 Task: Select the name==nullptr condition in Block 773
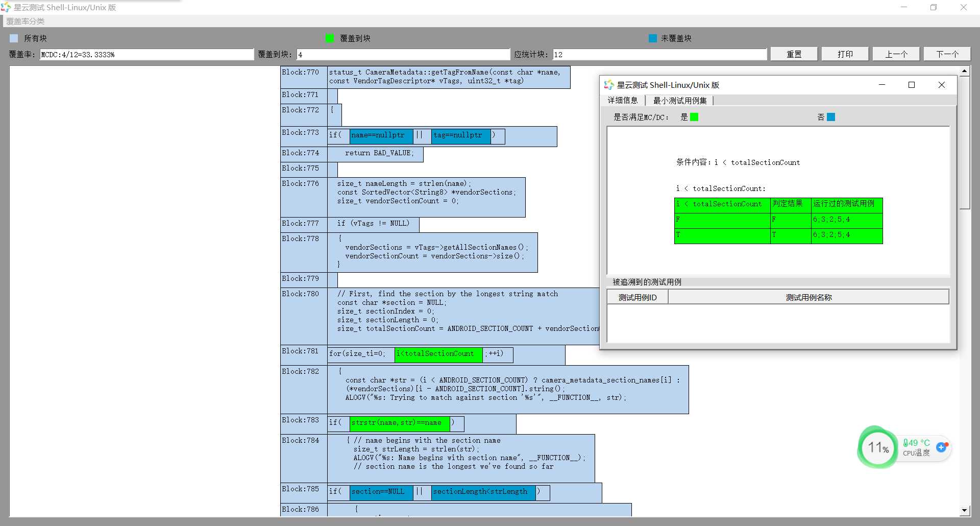(381, 135)
